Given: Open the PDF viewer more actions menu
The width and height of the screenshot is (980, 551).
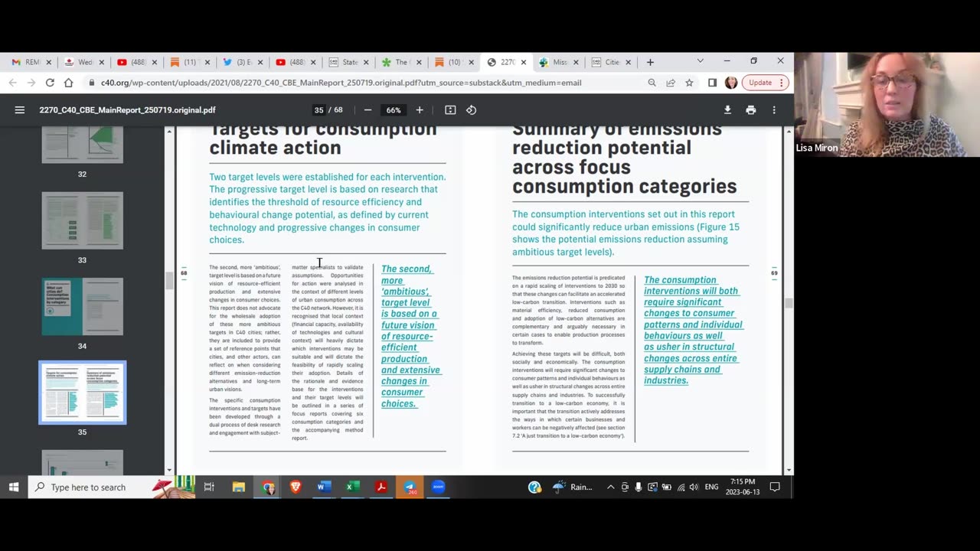Looking at the screenshot, I should click(774, 110).
